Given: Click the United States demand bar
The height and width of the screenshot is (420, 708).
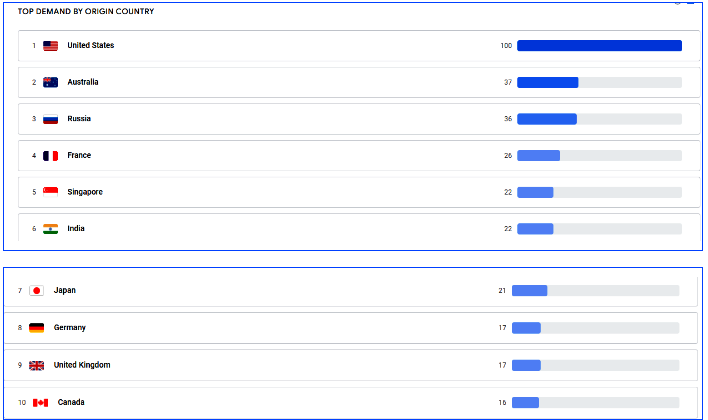Looking at the screenshot, I should pos(599,46).
